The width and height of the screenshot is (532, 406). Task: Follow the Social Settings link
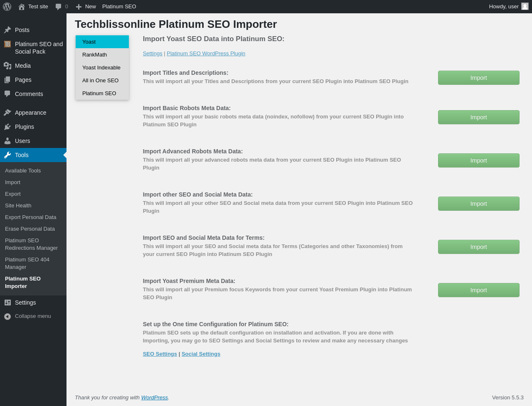[201, 354]
